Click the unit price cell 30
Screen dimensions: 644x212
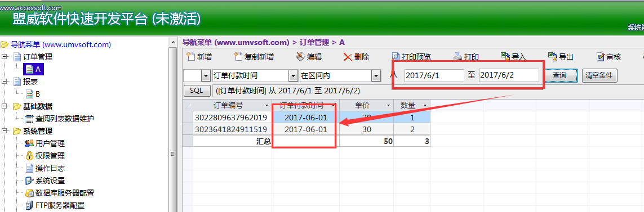coord(366,129)
